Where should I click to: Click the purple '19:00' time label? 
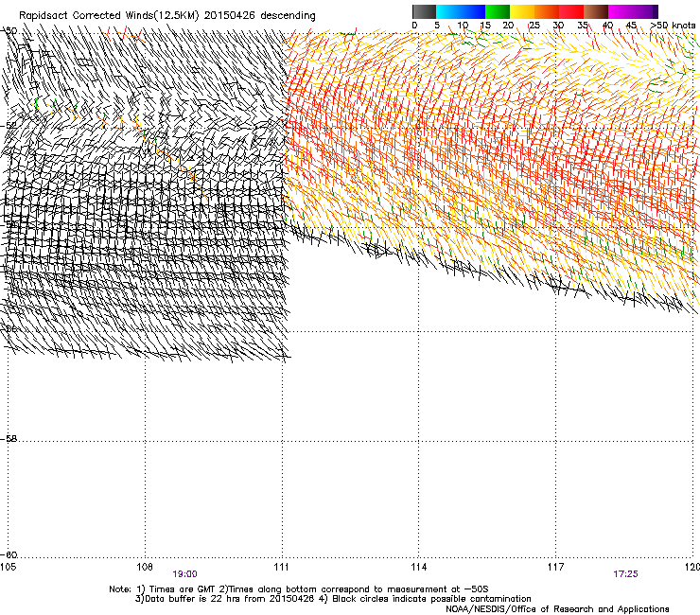(184, 574)
